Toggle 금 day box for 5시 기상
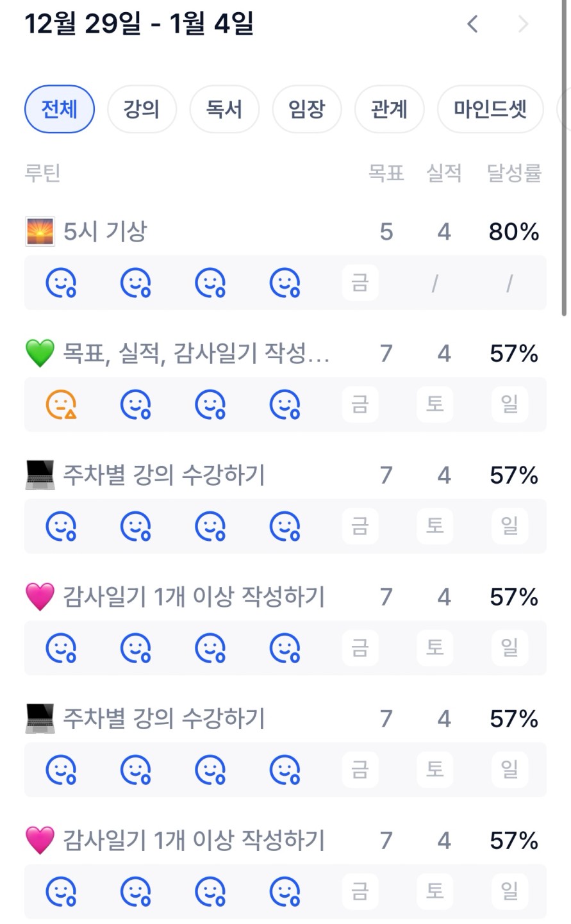571x924 pixels. point(360,283)
